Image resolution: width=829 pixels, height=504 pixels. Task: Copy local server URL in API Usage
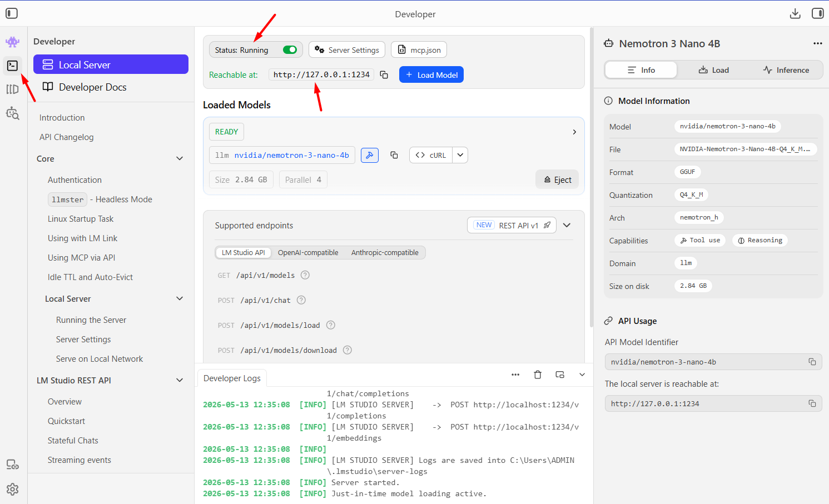(x=812, y=403)
